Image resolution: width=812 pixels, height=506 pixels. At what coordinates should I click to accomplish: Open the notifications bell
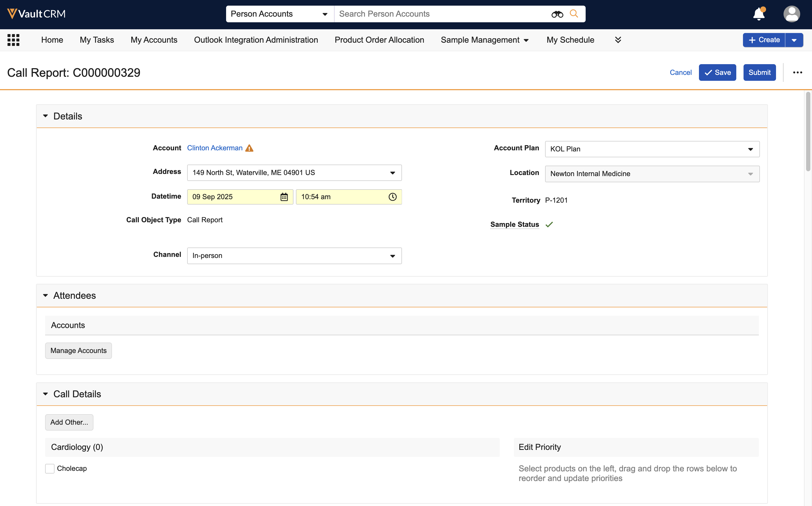[x=759, y=14]
